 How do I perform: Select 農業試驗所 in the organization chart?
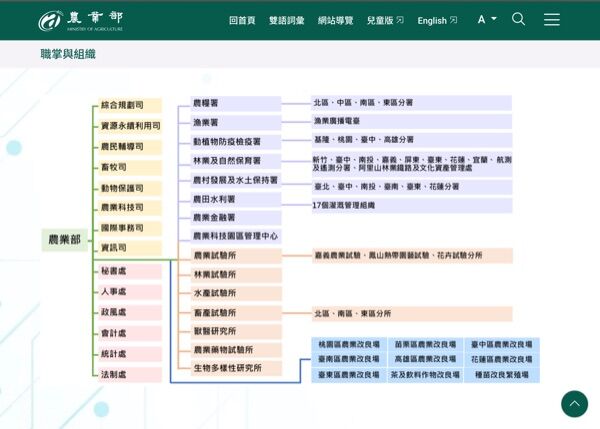click(236, 256)
